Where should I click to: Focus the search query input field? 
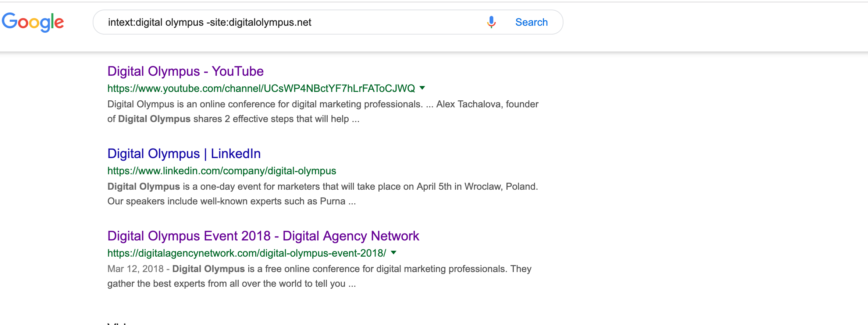click(287, 22)
